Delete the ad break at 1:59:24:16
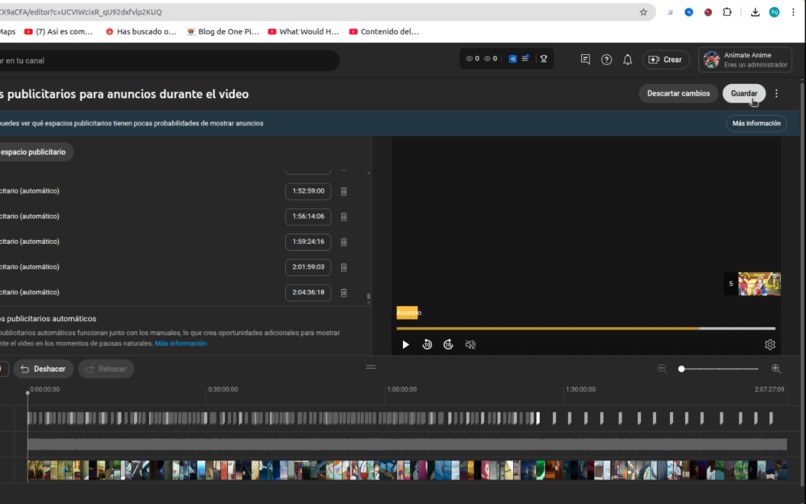 (344, 242)
